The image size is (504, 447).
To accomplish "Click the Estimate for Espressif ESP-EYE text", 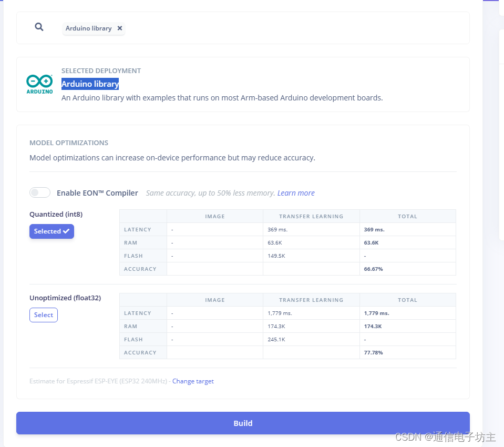I will (98, 381).
